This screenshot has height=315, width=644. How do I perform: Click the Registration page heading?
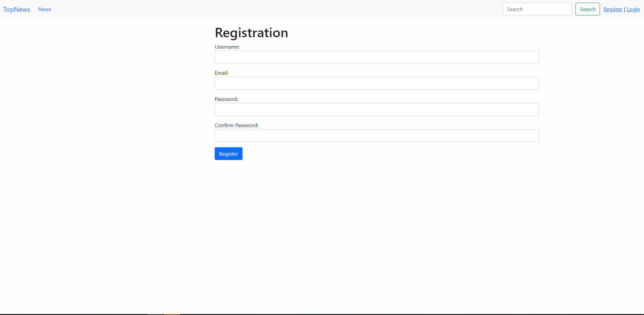click(251, 33)
